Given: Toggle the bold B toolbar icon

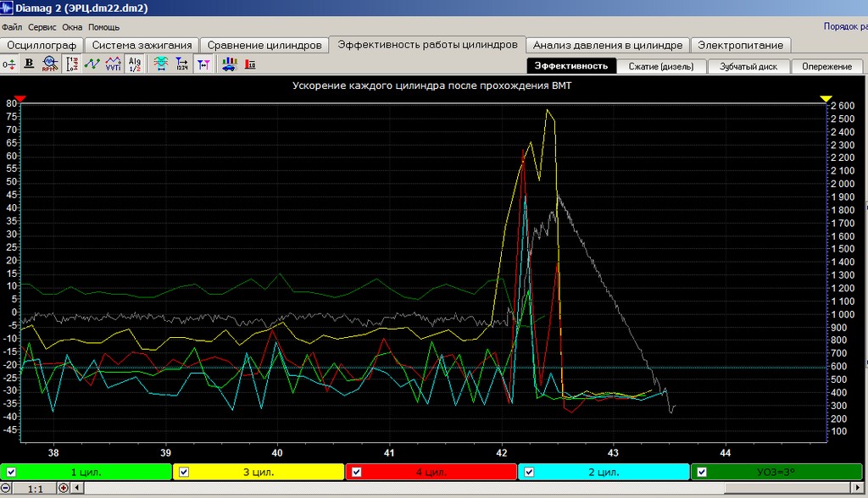Looking at the screenshot, I should 30,64.
